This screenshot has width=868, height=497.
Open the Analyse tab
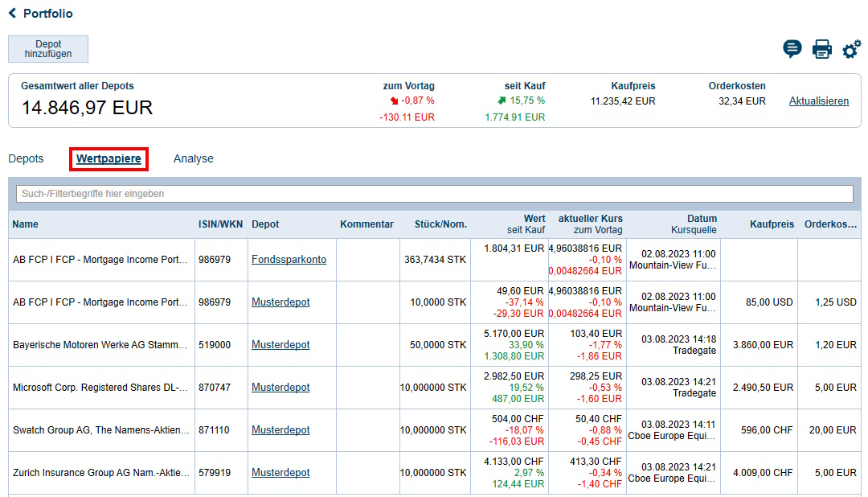pos(193,159)
